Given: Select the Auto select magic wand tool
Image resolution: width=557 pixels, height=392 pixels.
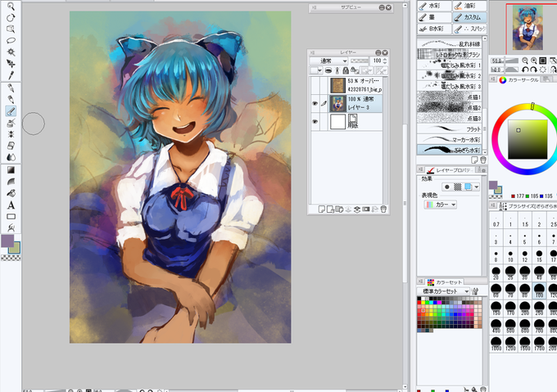Looking at the screenshot, I should 11,52.
